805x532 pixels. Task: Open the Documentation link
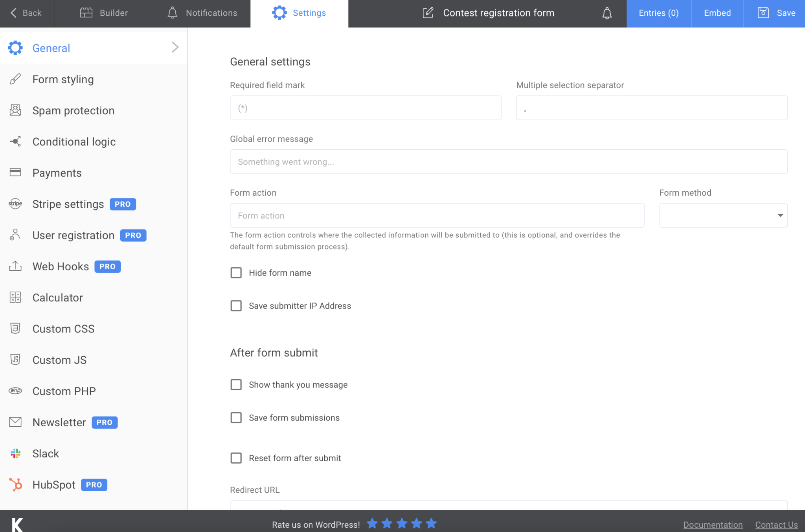[x=713, y=525]
